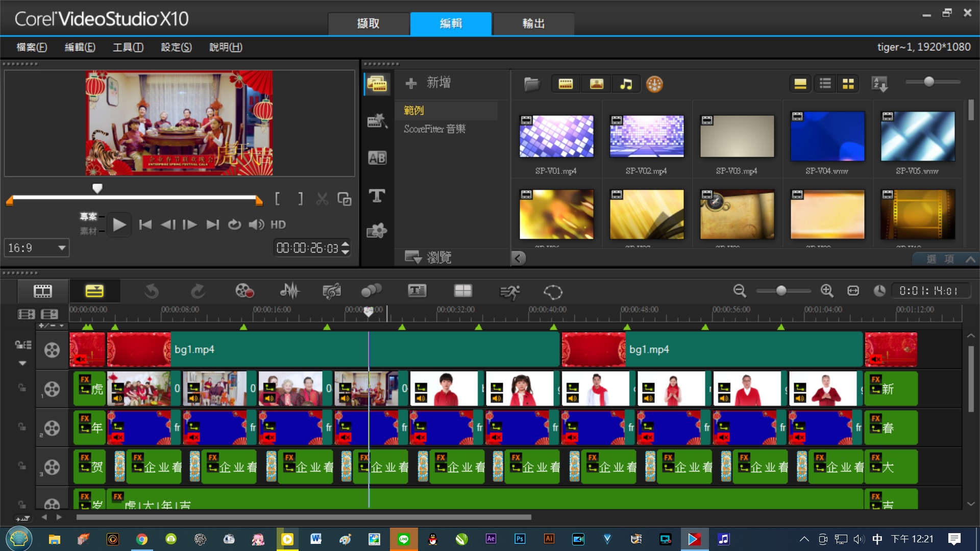
Task: Select ScoreFitter 音樂 folder
Action: point(435,129)
